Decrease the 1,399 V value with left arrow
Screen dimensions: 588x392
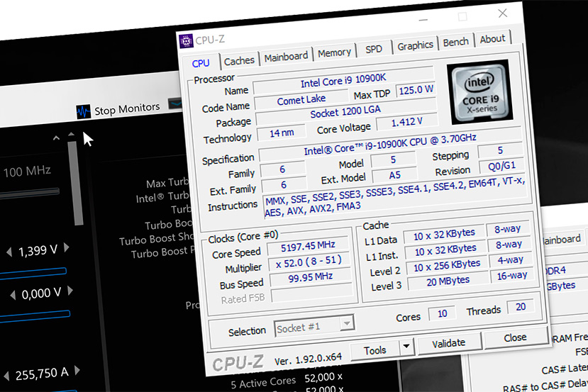[x=9, y=252]
